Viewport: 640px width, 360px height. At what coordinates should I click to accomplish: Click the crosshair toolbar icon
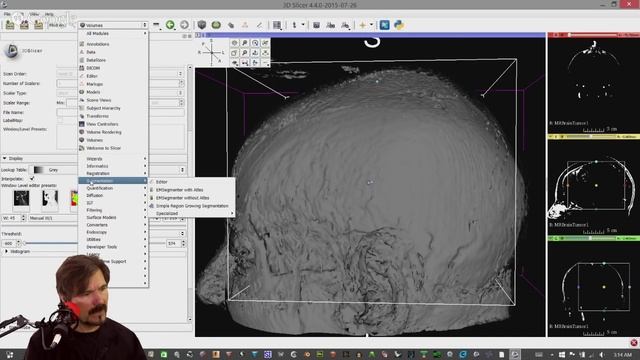point(362,25)
